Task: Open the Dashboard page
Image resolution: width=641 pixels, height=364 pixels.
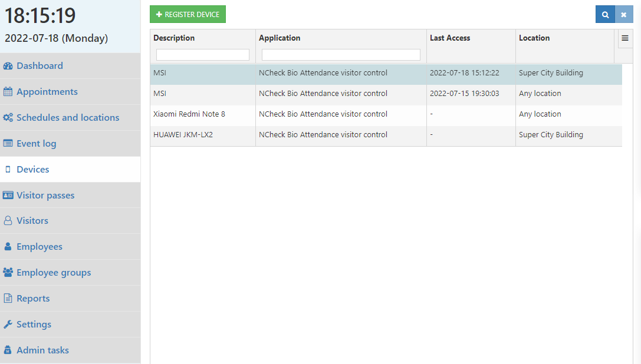Action: point(70,66)
